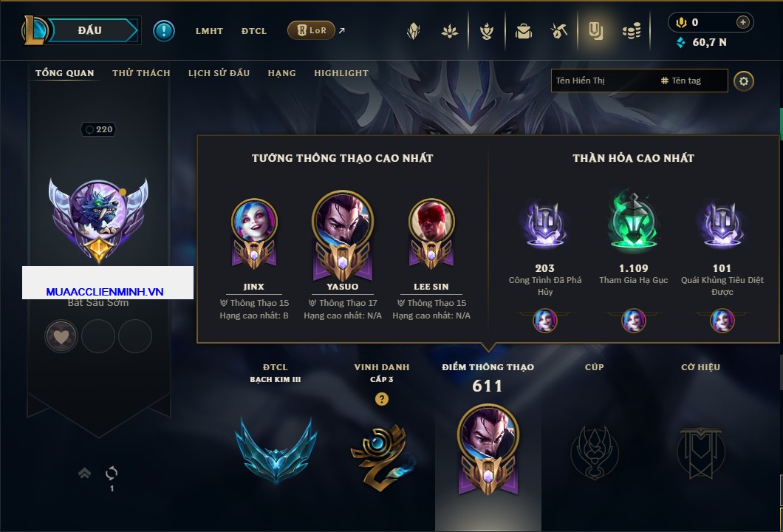Click Vinh Danh question mark icon
The height and width of the screenshot is (532, 783).
click(381, 399)
